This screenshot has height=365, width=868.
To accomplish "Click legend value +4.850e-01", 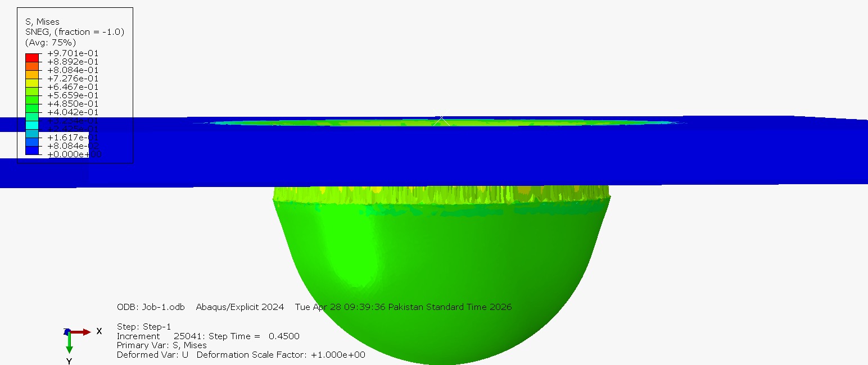I will 73,104.
